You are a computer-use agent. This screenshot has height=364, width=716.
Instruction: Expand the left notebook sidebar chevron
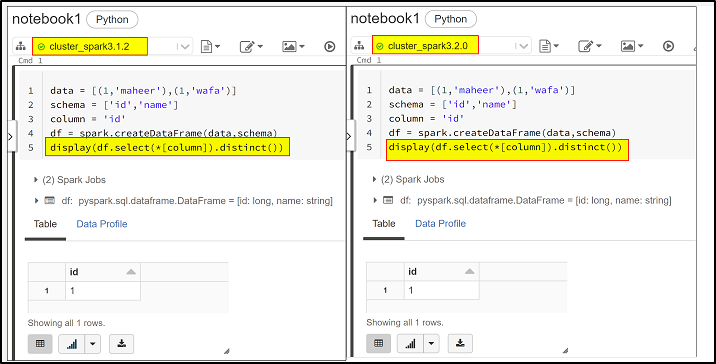click(11, 137)
